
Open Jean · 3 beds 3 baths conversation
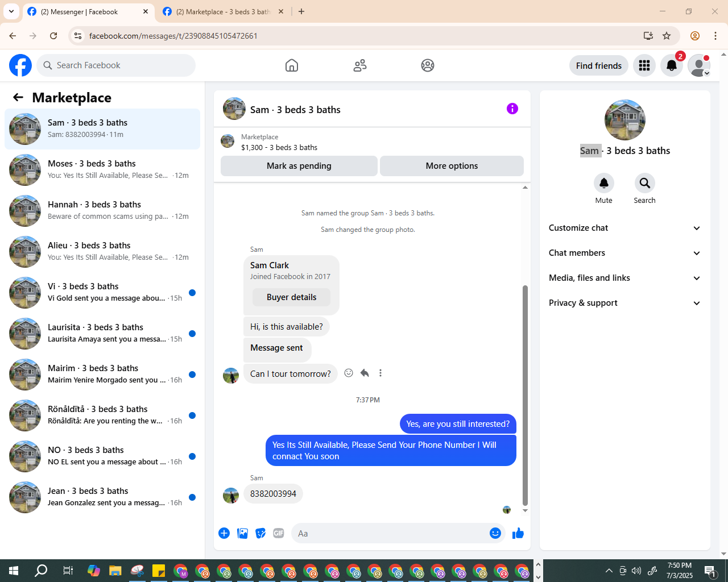coord(102,497)
